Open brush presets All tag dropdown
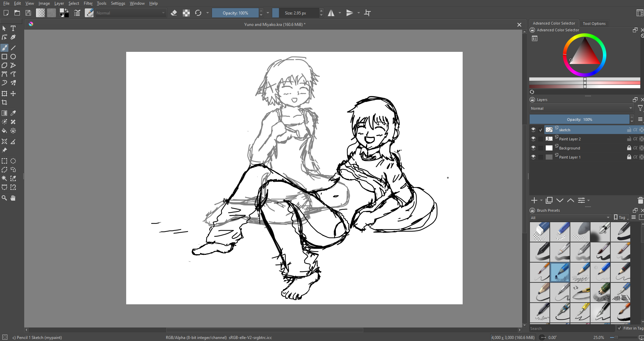Screen dimensions: 644x341 point(570,217)
